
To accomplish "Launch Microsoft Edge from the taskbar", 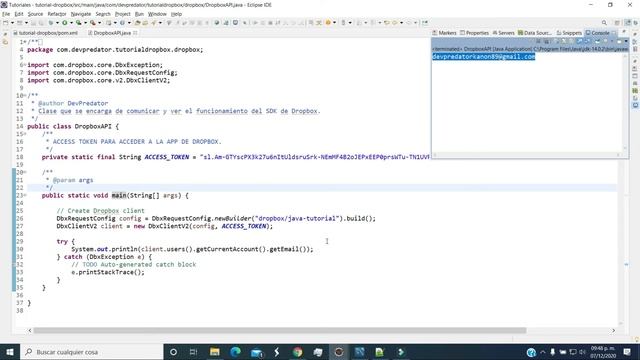I will (236, 352).
